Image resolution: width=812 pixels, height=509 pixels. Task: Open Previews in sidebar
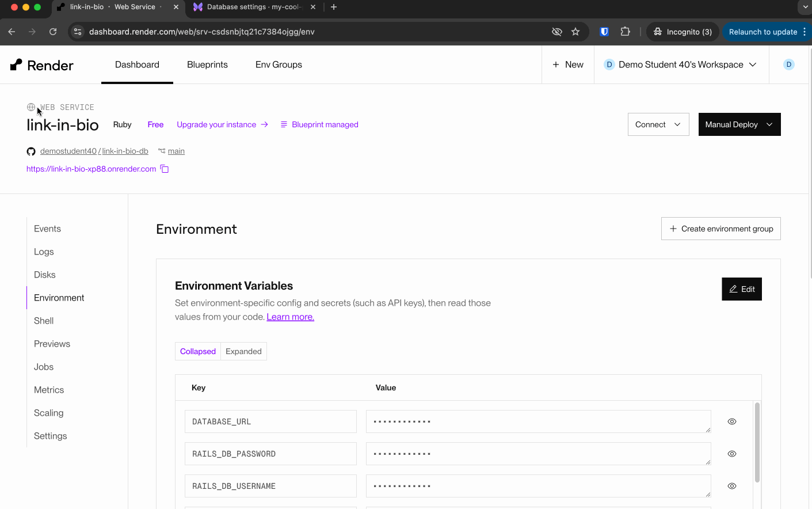[x=52, y=344]
